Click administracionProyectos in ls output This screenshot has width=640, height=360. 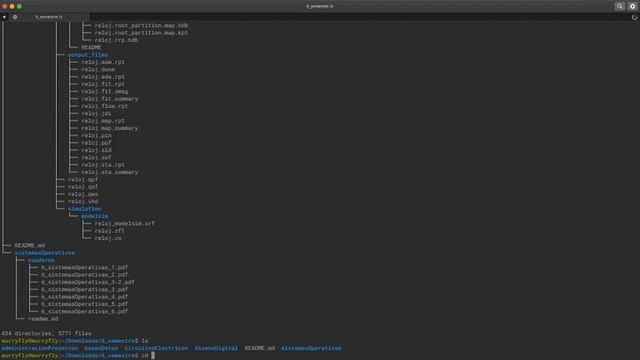tap(39, 349)
